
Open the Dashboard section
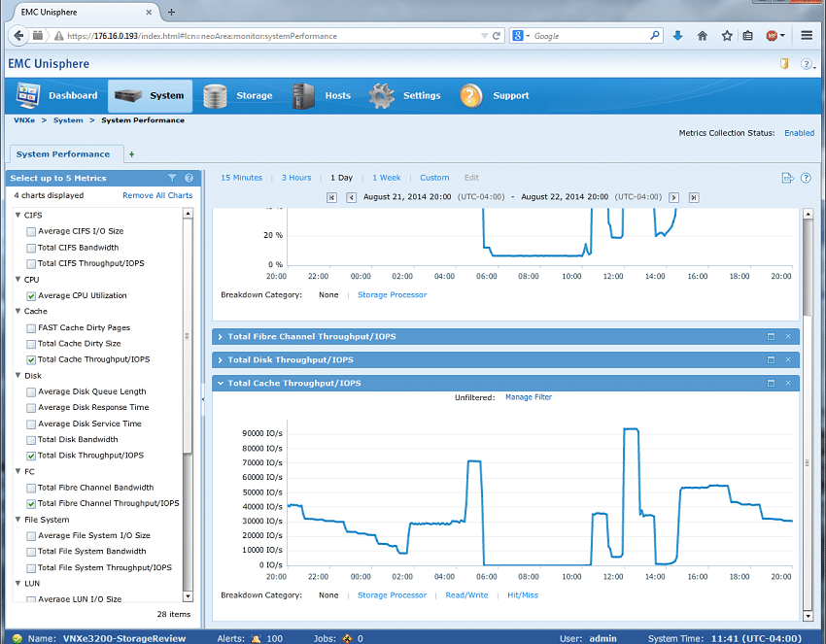tap(57, 96)
